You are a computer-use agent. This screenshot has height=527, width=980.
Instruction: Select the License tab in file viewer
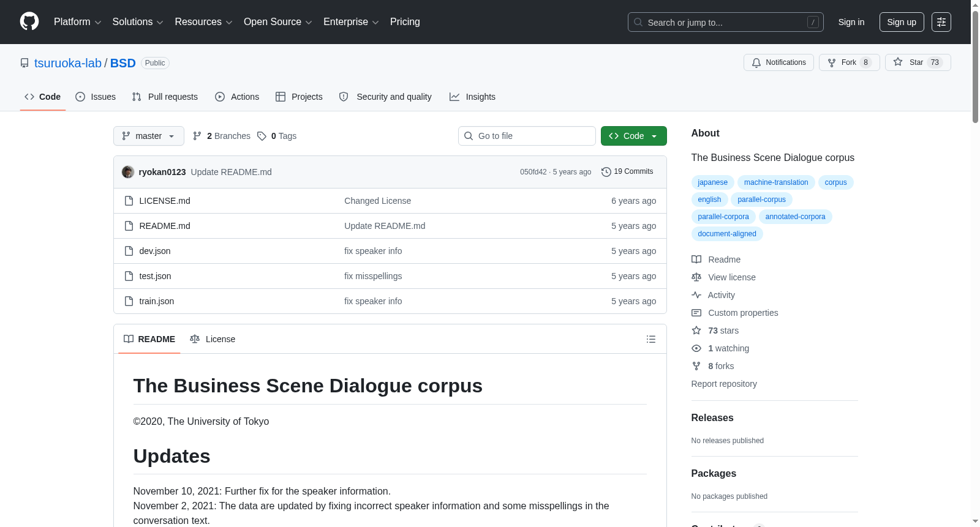click(x=213, y=339)
